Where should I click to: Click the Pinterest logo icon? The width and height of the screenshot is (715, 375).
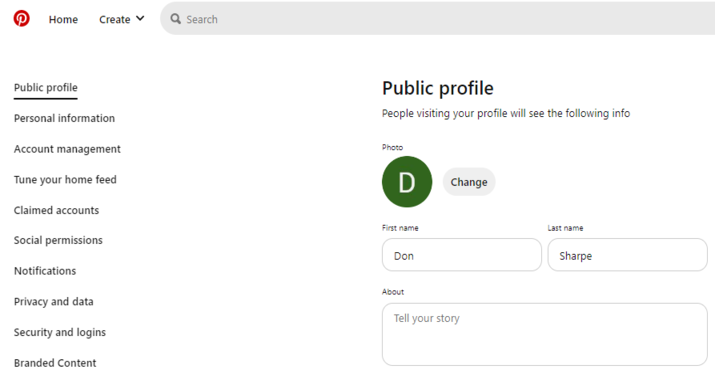click(21, 19)
